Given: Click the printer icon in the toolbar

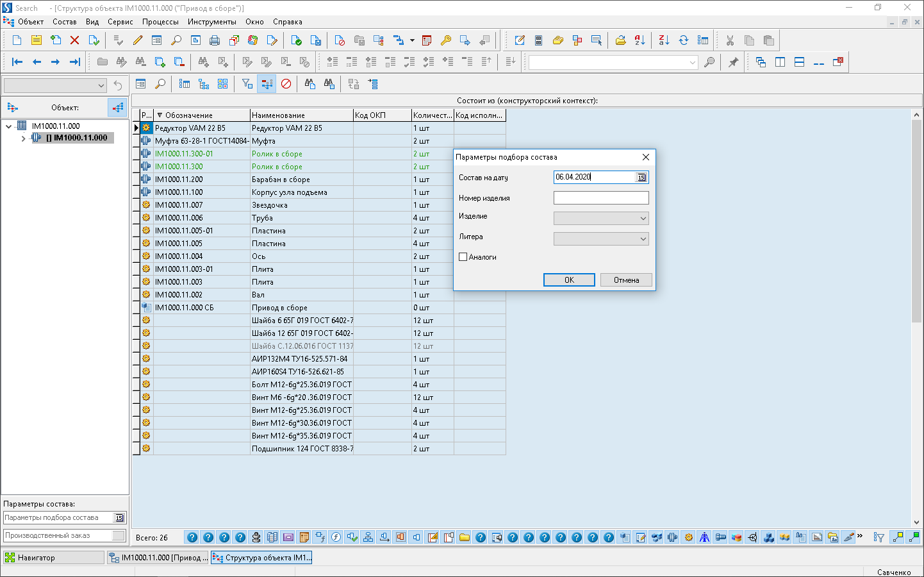Looking at the screenshot, I should [215, 40].
